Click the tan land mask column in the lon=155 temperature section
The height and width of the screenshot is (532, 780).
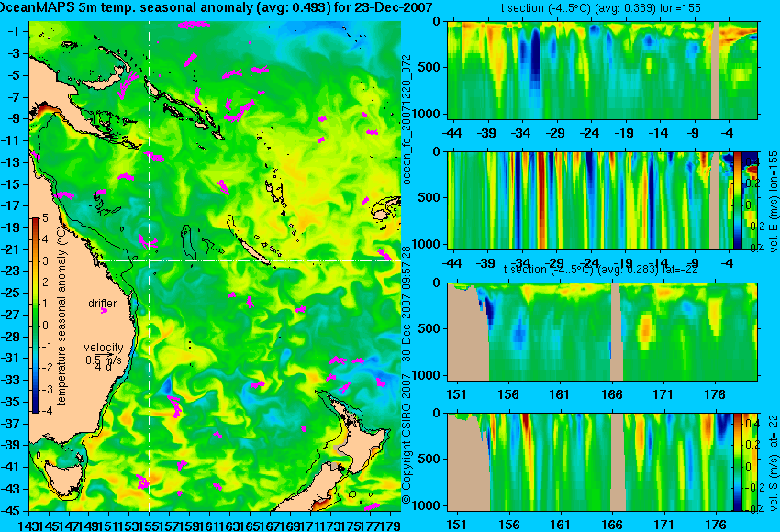click(716, 70)
